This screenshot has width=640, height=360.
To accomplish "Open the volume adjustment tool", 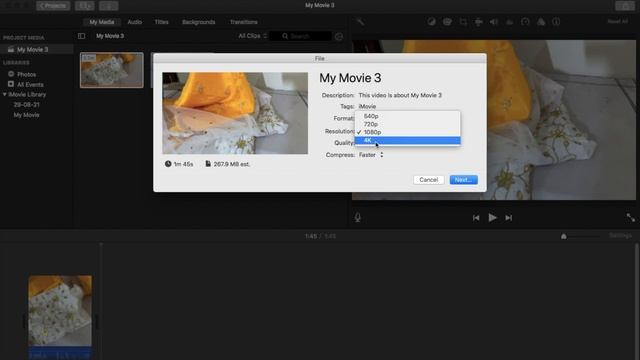I will point(494,22).
